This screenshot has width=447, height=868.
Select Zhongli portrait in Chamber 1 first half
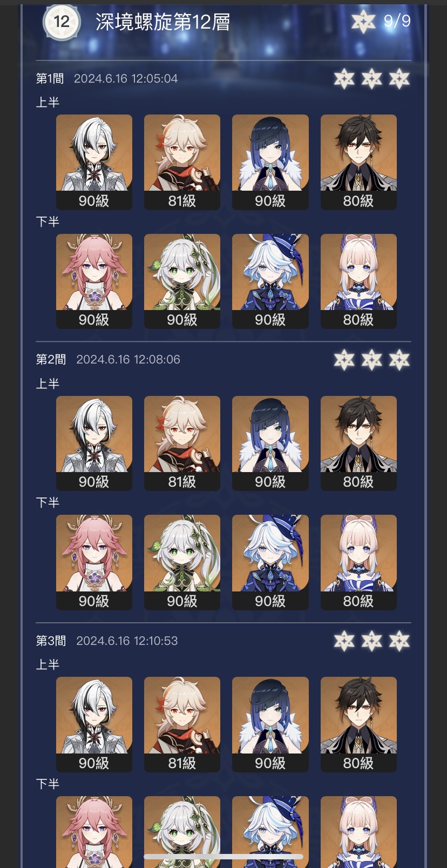[358, 162]
